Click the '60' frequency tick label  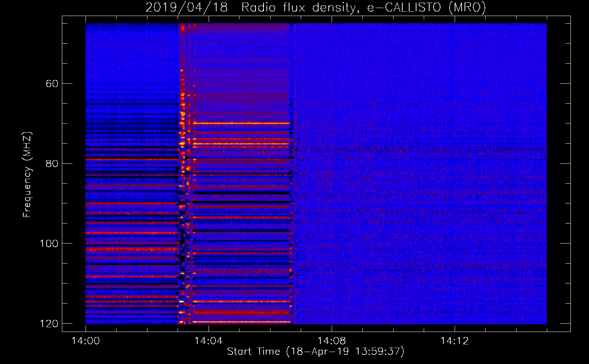coord(52,84)
